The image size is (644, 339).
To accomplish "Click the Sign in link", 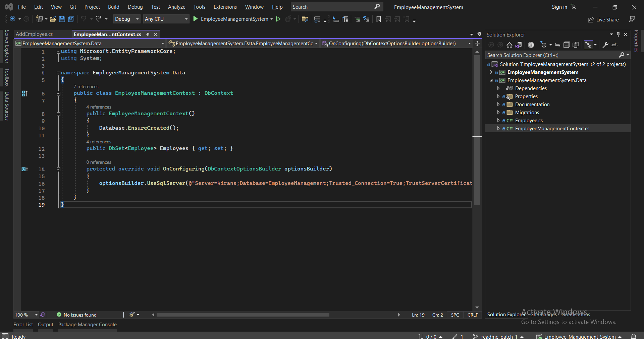I will (559, 7).
